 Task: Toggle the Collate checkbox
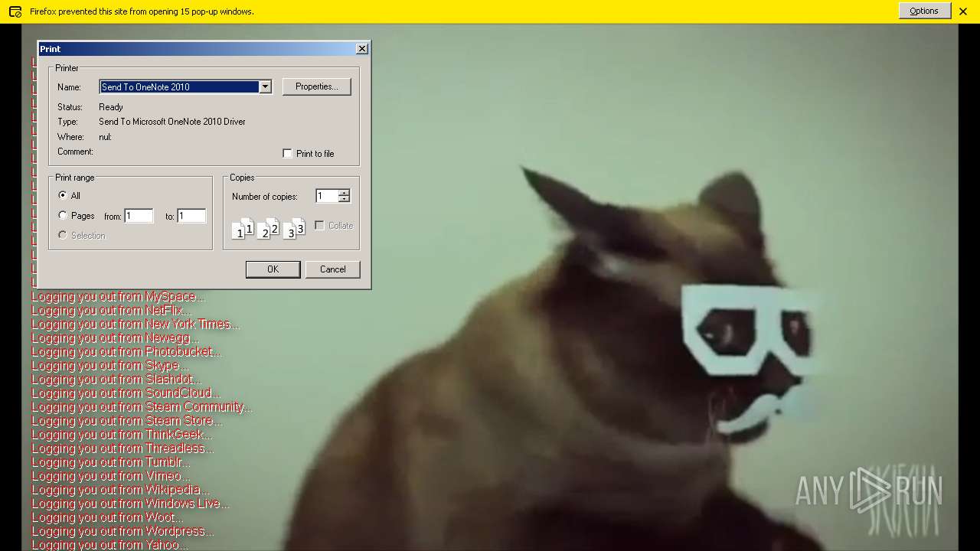319,226
